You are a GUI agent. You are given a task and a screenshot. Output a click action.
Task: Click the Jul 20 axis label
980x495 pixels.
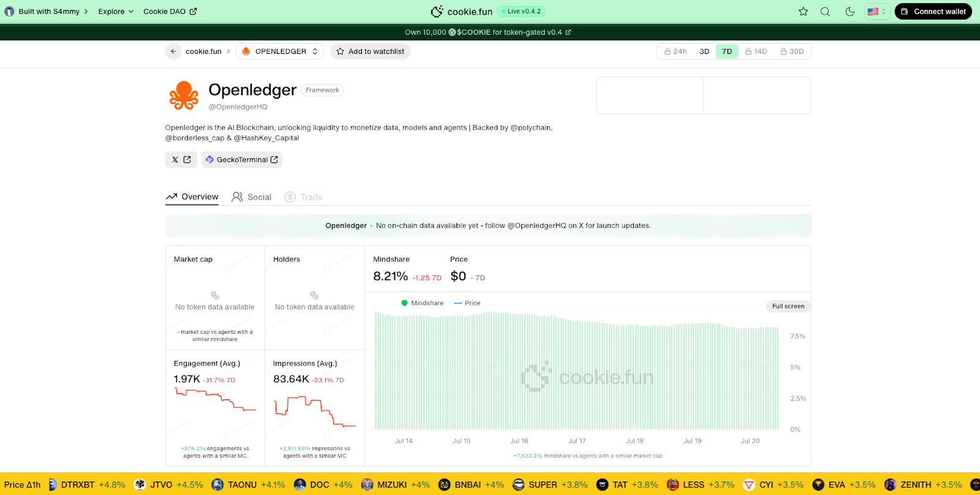(x=750, y=441)
